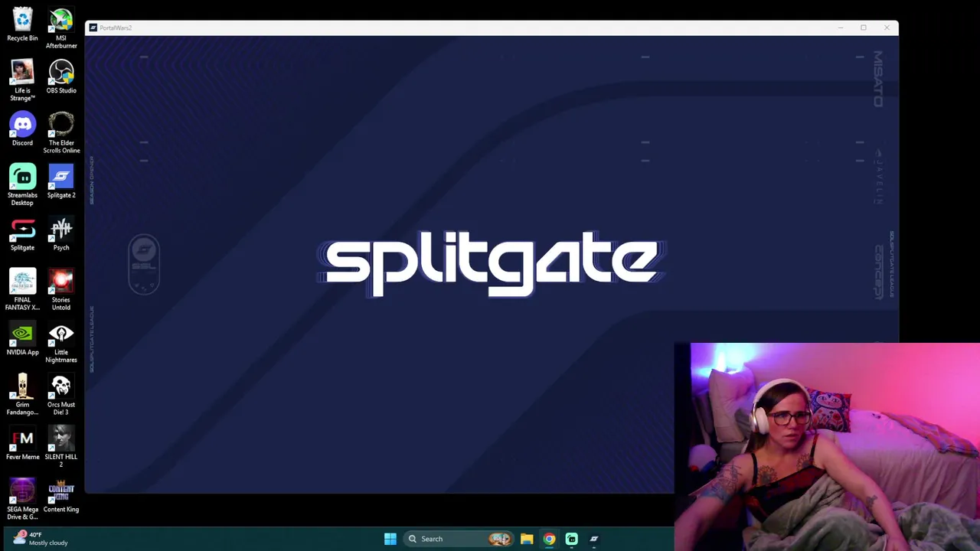Select the Little Nightmares desktop icon
Screen dimensions: 980x551
pos(61,343)
